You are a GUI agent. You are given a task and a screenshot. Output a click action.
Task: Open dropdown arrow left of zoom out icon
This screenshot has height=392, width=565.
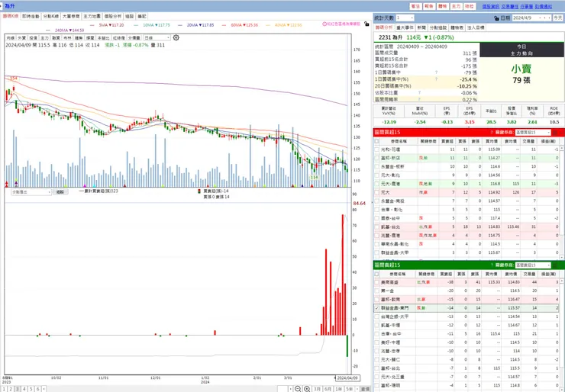coord(290,389)
